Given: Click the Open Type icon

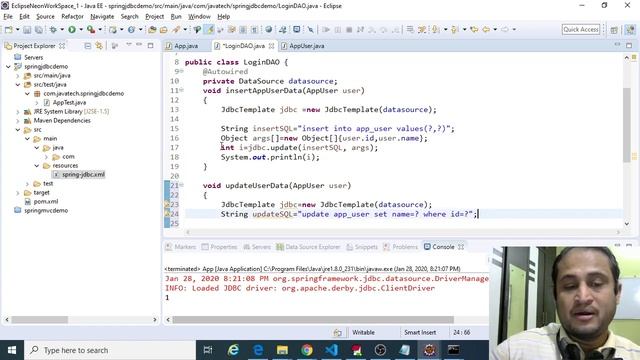Looking at the screenshot, I should pyautogui.click(x=152, y=30).
